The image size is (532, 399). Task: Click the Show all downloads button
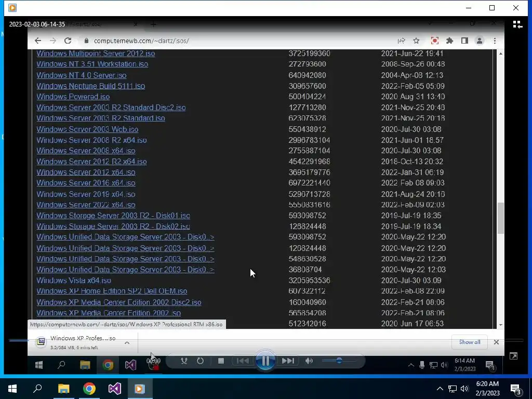[x=470, y=342]
